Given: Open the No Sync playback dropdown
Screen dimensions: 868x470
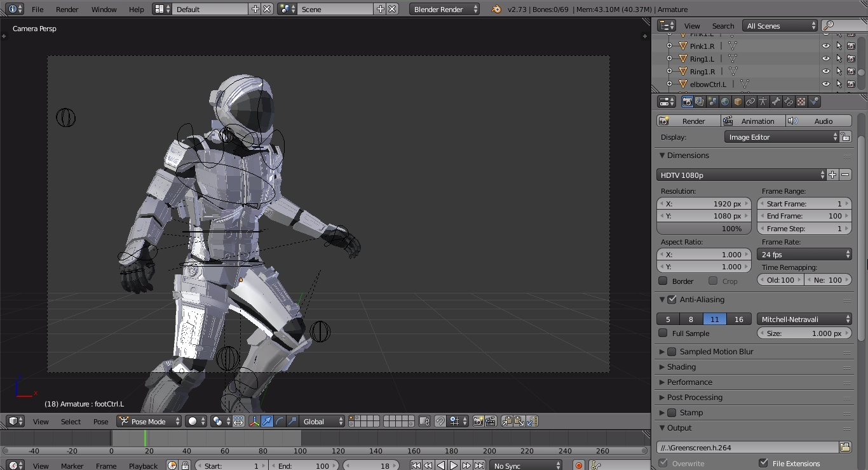Looking at the screenshot, I should (526, 466).
